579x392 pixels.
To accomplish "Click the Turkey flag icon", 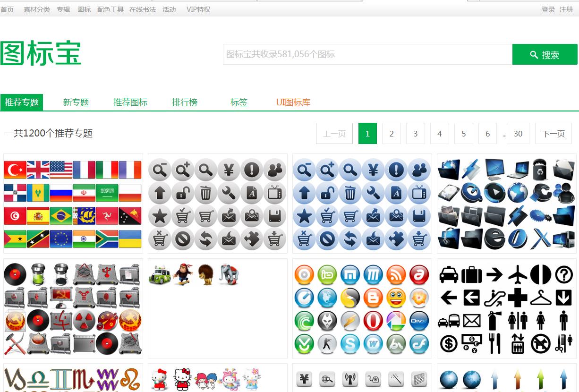I will (15, 170).
